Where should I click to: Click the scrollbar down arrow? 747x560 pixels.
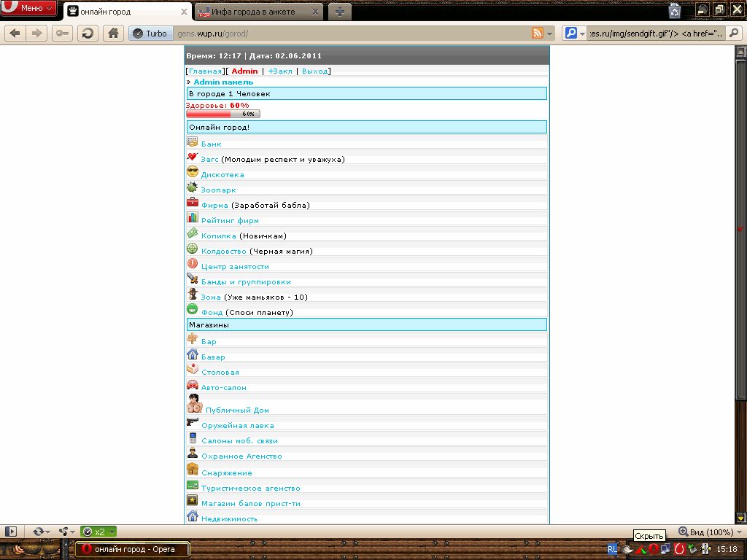click(740, 518)
